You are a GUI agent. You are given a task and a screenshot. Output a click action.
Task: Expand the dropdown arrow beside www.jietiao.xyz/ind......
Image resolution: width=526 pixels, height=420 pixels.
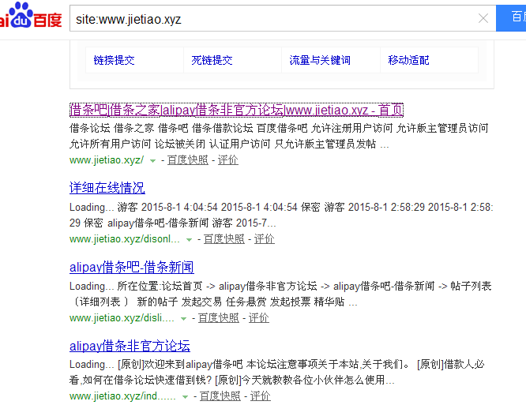pyautogui.click(x=185, y=397)
